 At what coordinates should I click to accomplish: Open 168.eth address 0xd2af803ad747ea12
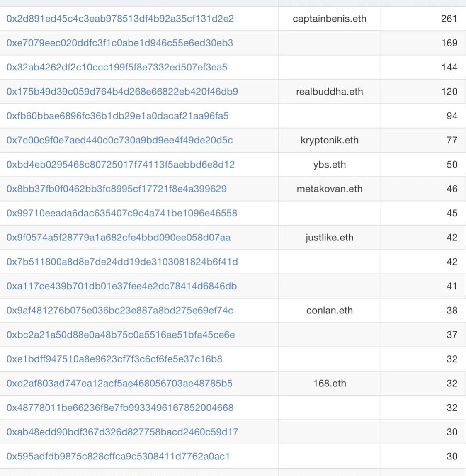click(x=119, y=383)
